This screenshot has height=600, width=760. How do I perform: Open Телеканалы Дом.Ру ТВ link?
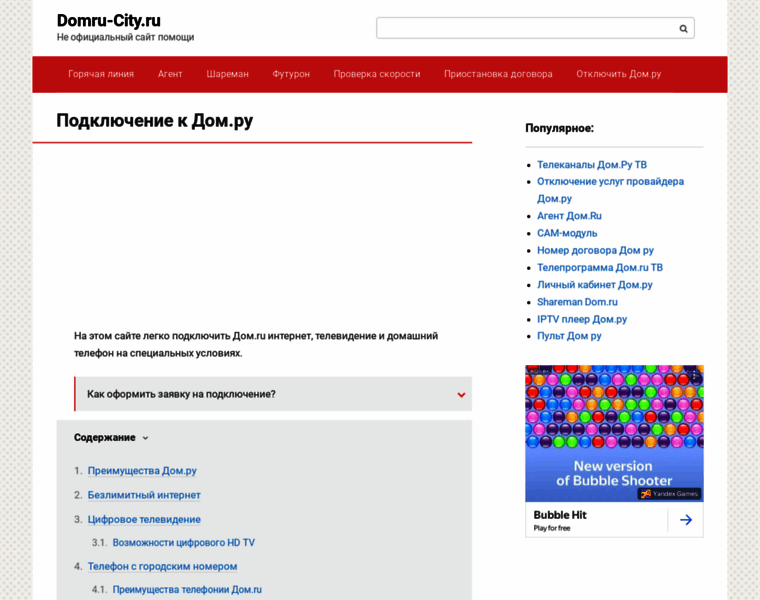(x=591, y=165)
